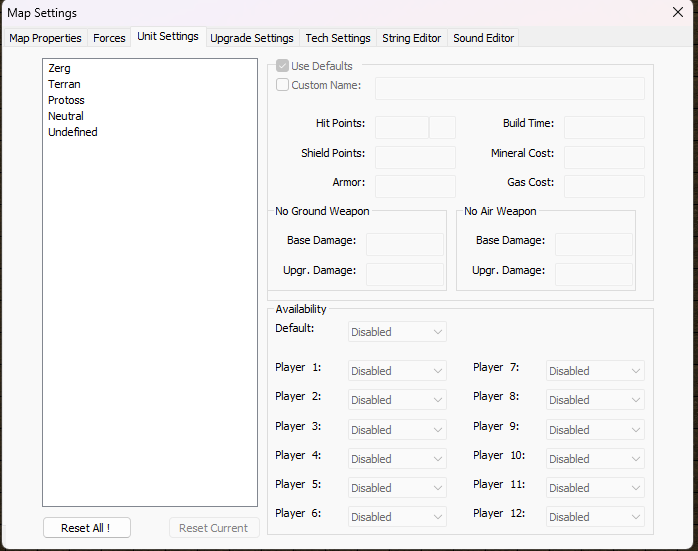Enable the Custom Name checkbox
The width and height of the screenshot is (698, 551).
[x=283, y=85]
